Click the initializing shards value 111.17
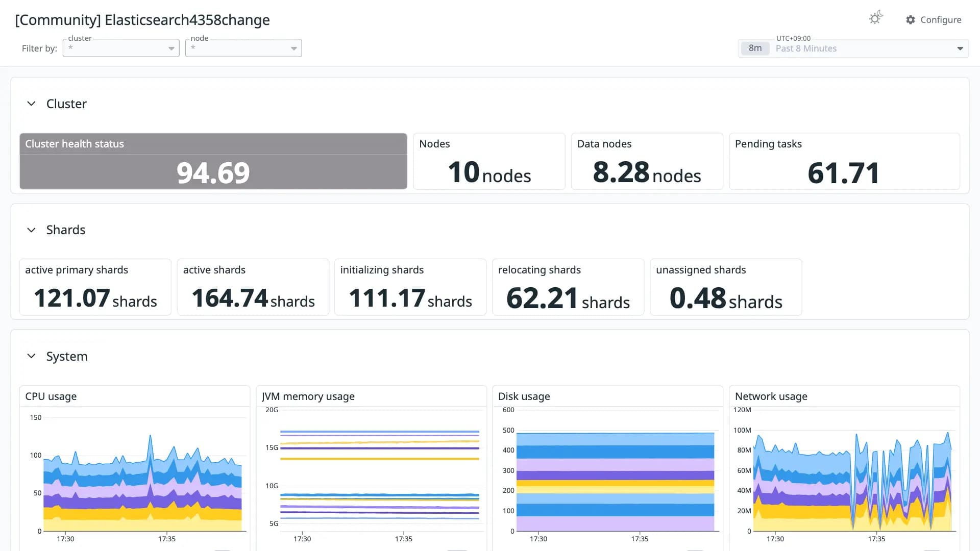 coord(387,298)
